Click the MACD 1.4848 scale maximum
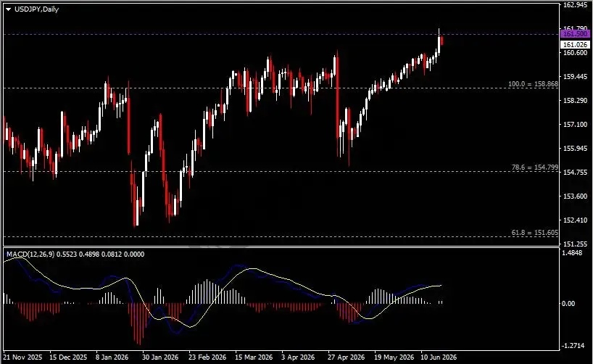The width and height of the screenshot is (593, 364). [x=572, y=253]
